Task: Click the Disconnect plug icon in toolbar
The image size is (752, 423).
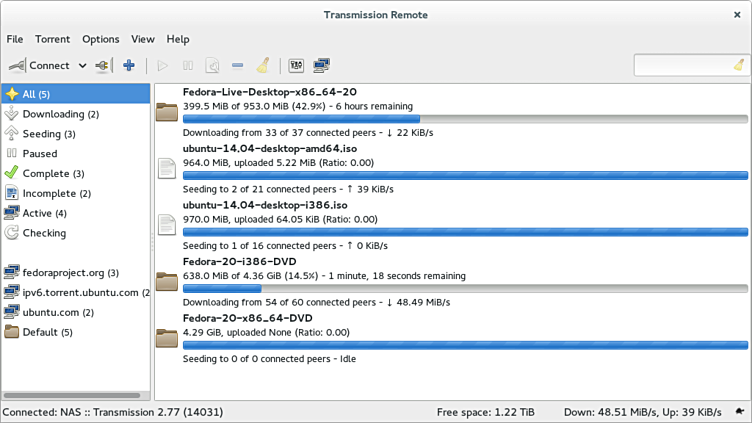Action: click(101, 66)
